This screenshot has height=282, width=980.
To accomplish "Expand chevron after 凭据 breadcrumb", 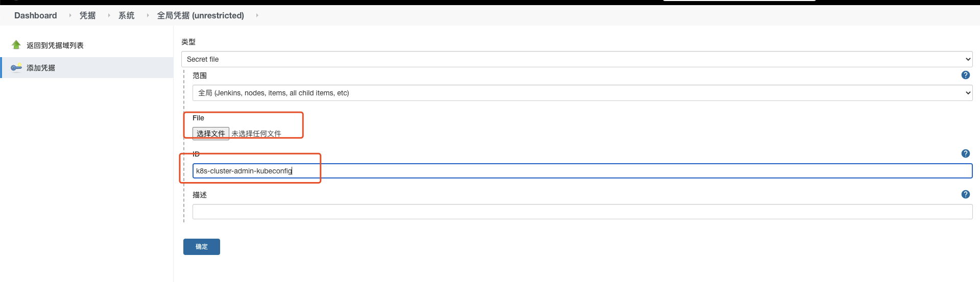I will click(x=109, y=15).
